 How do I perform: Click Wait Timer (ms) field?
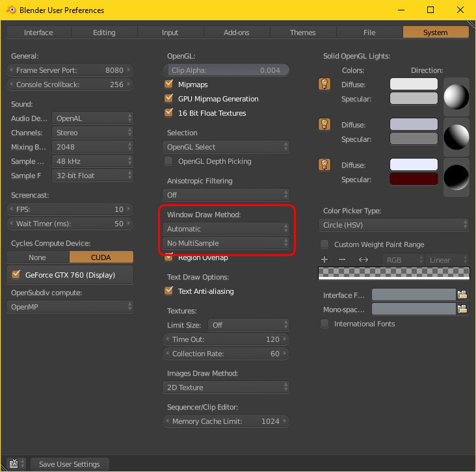[70, 224]
